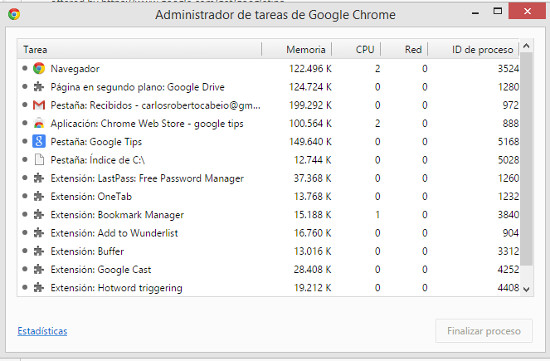Select the Extensión: Bookmark Manager row
The width and height of the screenshot is (550, 361).
coord(268,214)
